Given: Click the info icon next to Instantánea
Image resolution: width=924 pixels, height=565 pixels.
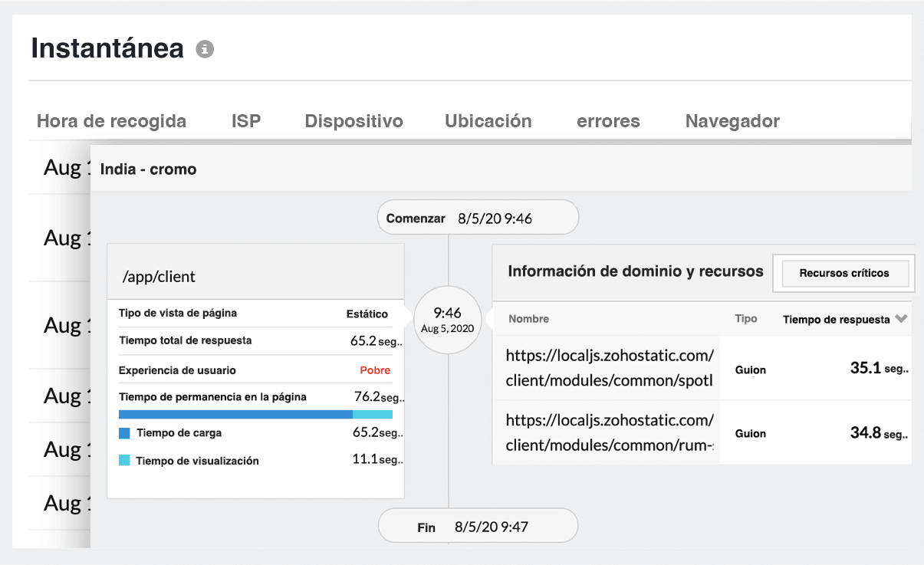Looking at the screenshot, I should [204, 48].
